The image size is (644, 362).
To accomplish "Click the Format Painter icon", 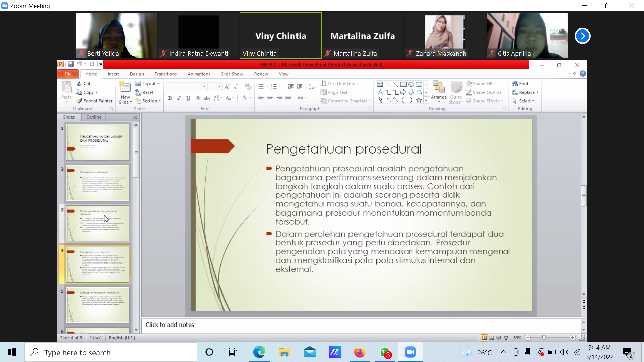I will 79,101.
